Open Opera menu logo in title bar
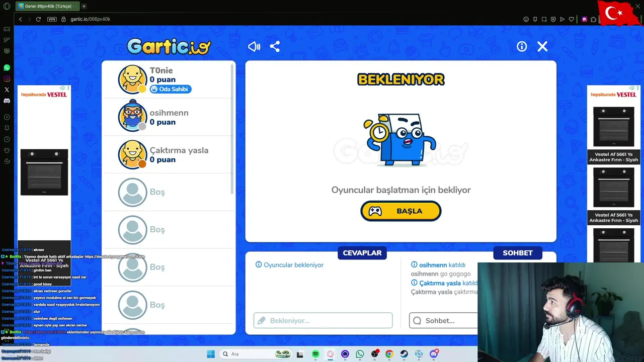Viewport: 644px width, 362px height. pyautogui.click(x=7, y=6)
